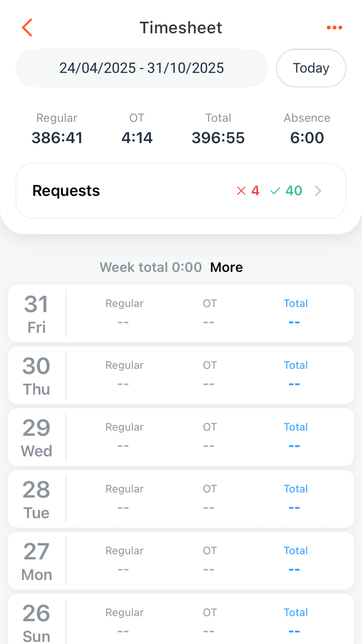This screenshot has height=644, width=362.
Task: Tap the OT summary value 4:14
Action: pyautogui.click(x=137, y=138)
